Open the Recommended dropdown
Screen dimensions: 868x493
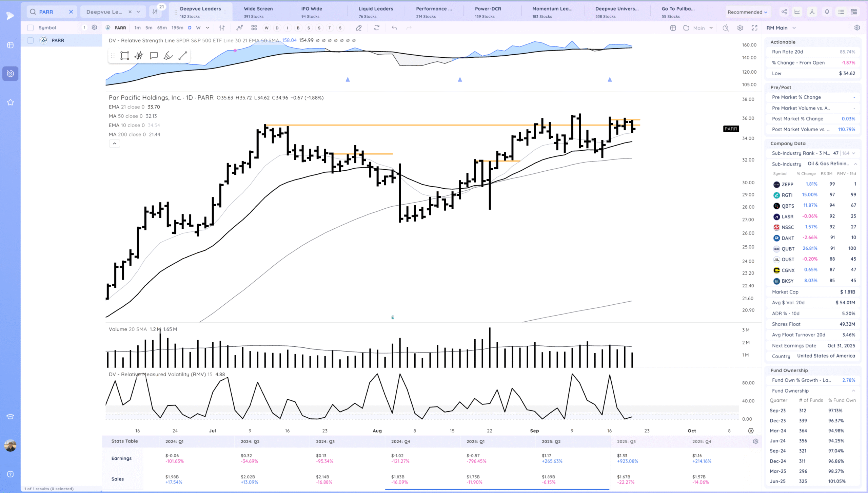click(747, 12)
